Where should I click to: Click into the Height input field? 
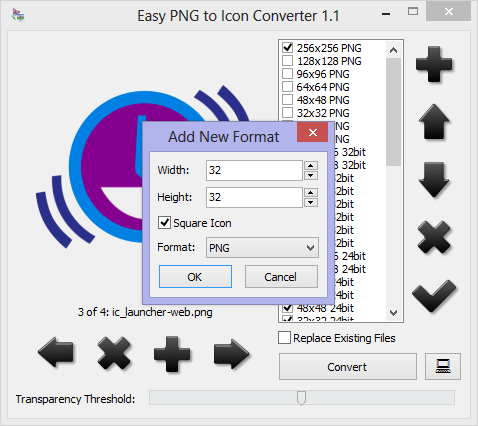[254, 197]
